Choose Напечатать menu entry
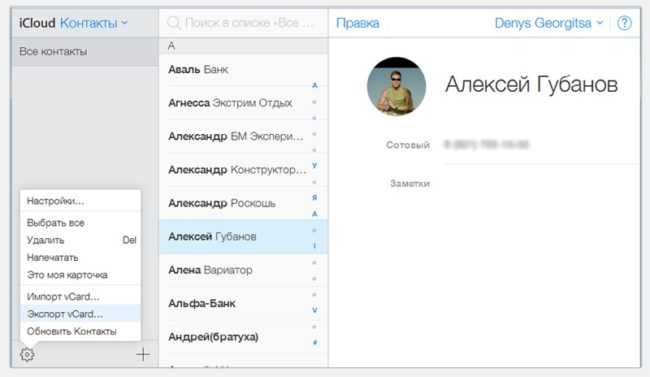The image size is (650, 377). point(80,258)
